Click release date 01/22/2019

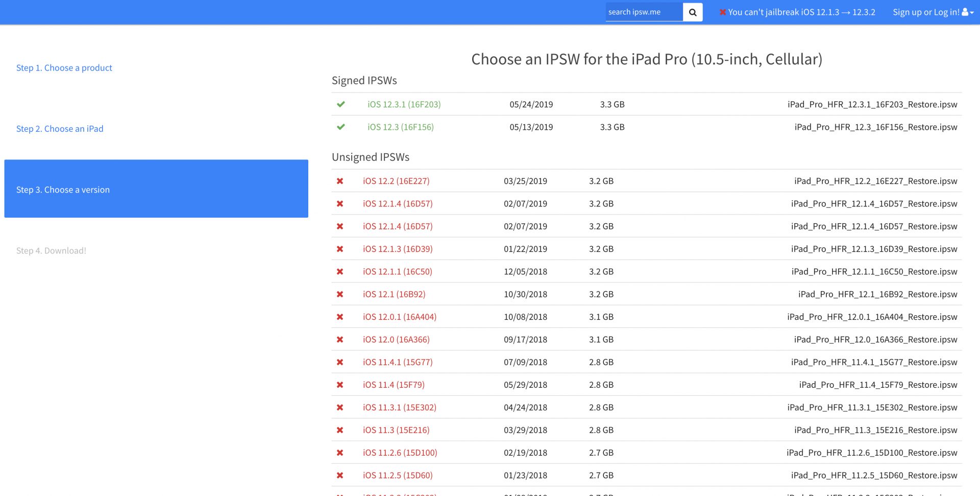tap(525, 249)
